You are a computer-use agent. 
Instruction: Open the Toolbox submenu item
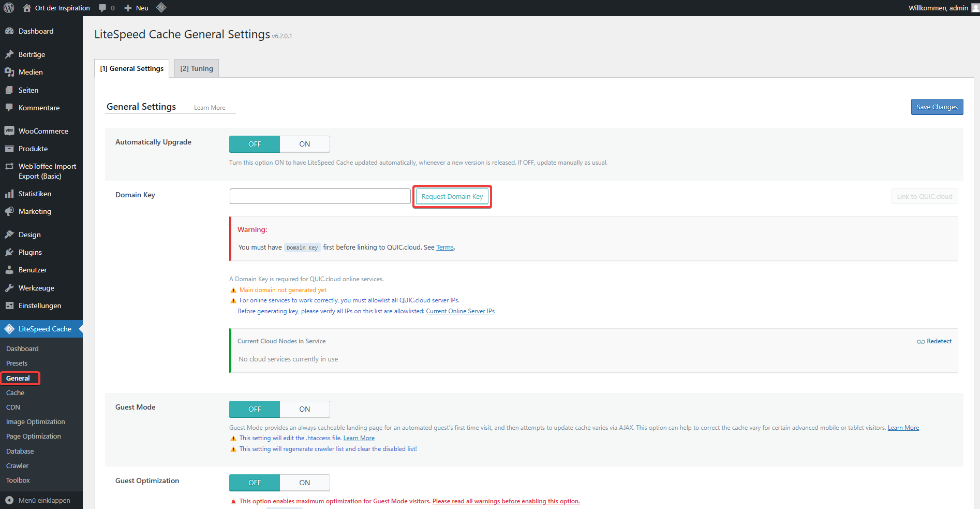(18, 480)
